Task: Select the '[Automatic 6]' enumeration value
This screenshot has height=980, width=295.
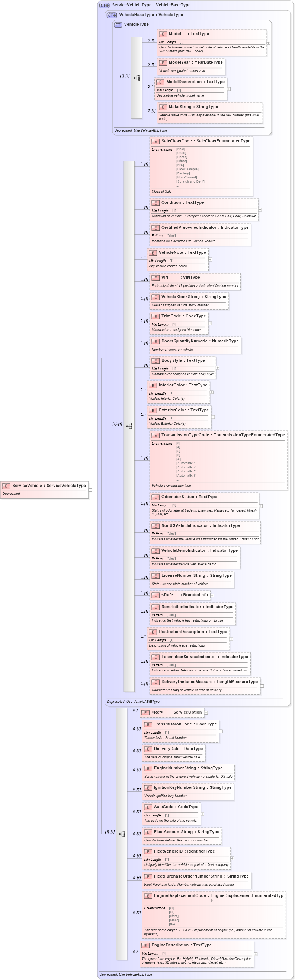Action: point(186,475)
